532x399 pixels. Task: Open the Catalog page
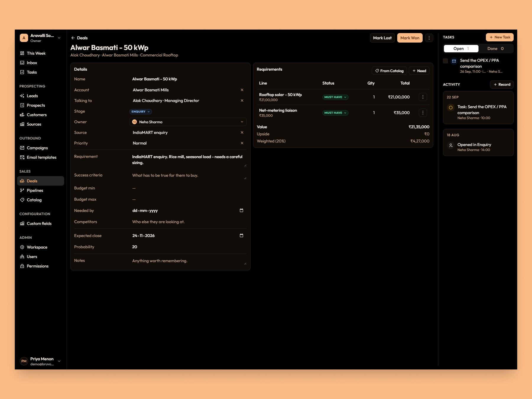[x=40, y=200]
